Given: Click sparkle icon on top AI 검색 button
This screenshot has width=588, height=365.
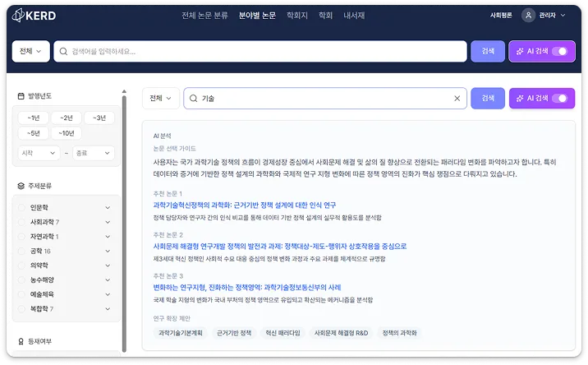Looking at the screenshot, I should coord(520,52).
